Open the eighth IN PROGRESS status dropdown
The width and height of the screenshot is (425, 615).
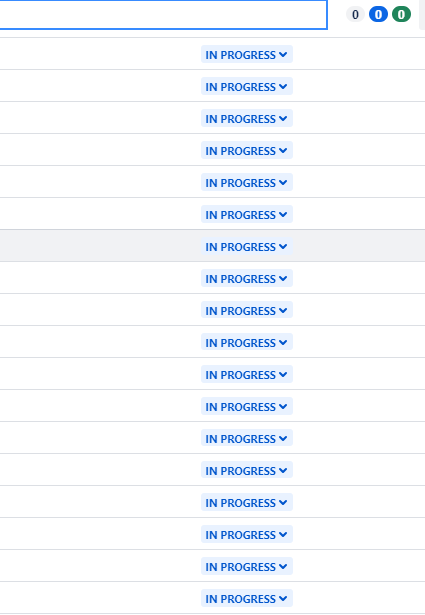247,278
